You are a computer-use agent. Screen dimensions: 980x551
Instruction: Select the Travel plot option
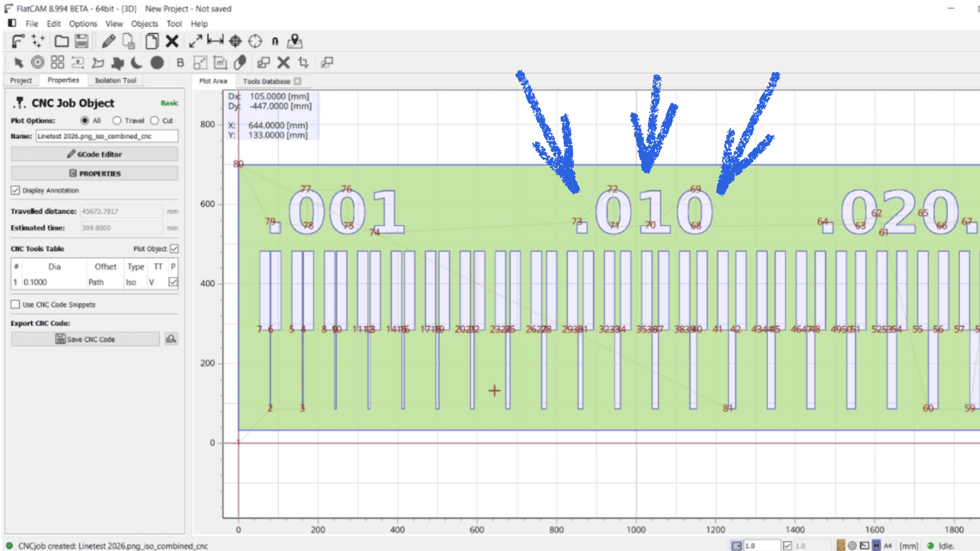pyautogui.click(x=117, y=120)
